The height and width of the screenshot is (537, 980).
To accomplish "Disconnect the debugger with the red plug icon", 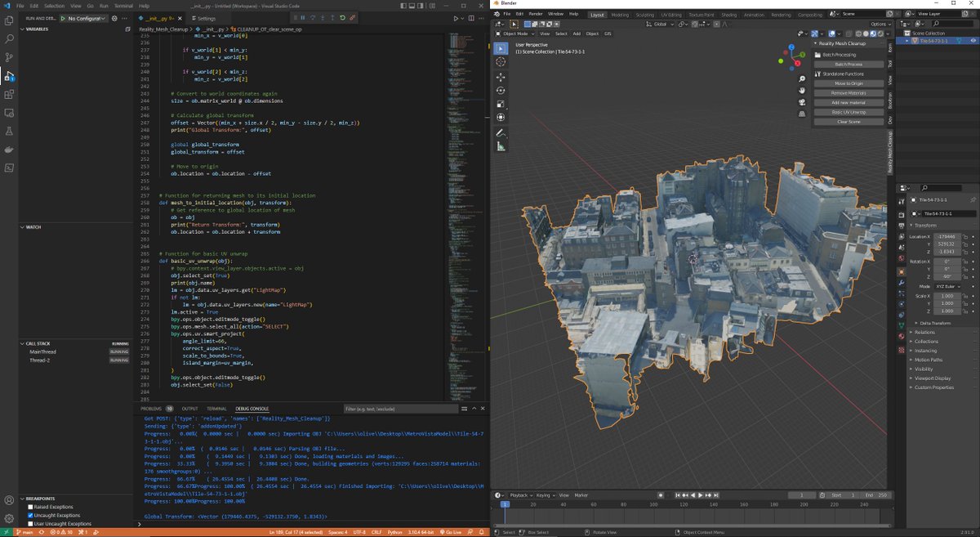I will (x=352, y=17).
